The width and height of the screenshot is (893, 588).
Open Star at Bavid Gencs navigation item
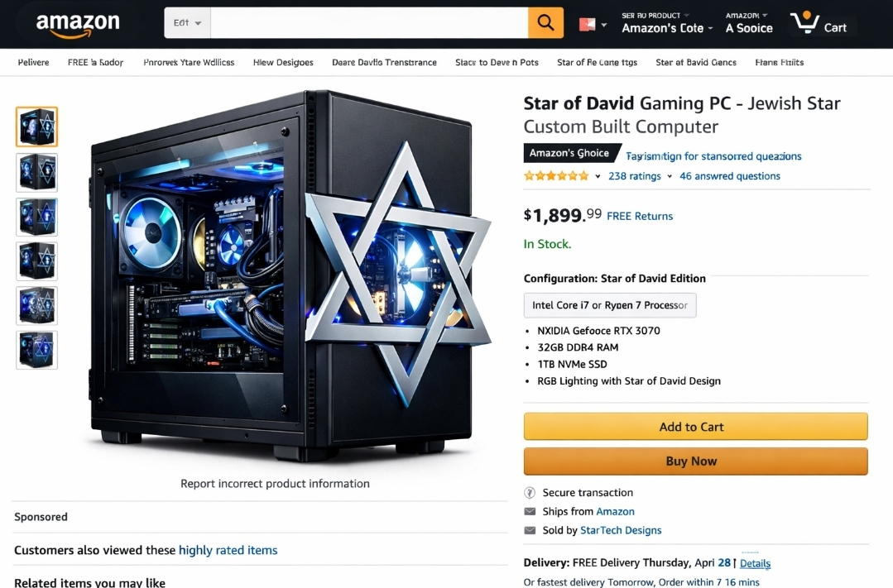[x=696, y=62]
